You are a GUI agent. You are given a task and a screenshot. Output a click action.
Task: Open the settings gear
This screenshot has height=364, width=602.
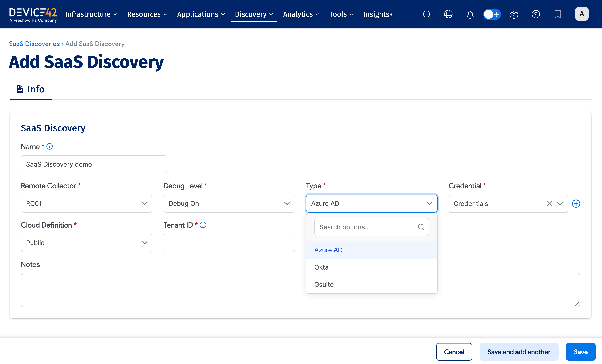pos(514,14)
